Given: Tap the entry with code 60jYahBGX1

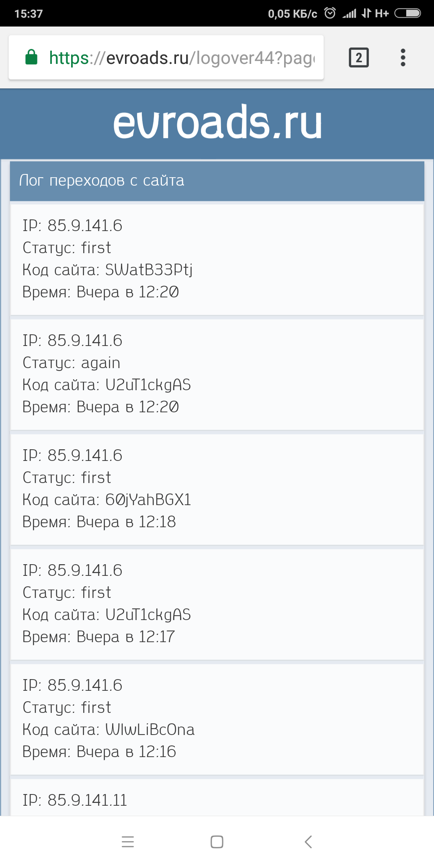Looking at the screenshot, I should point(217,489).
